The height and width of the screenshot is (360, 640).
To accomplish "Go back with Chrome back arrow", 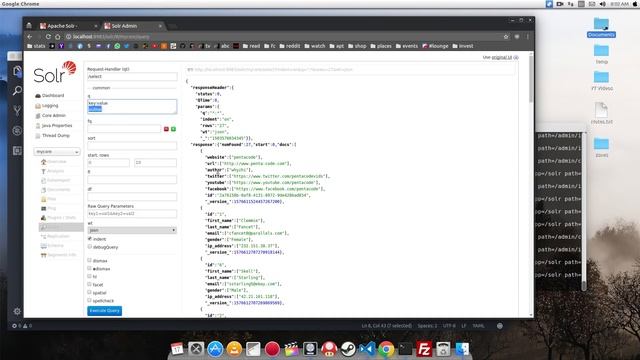I will (29, 37).
